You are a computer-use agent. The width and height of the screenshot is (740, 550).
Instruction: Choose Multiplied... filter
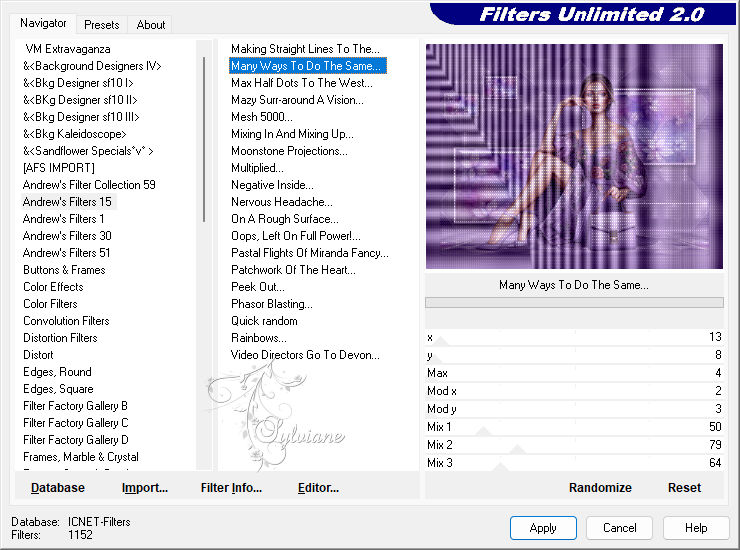point(257,168)
